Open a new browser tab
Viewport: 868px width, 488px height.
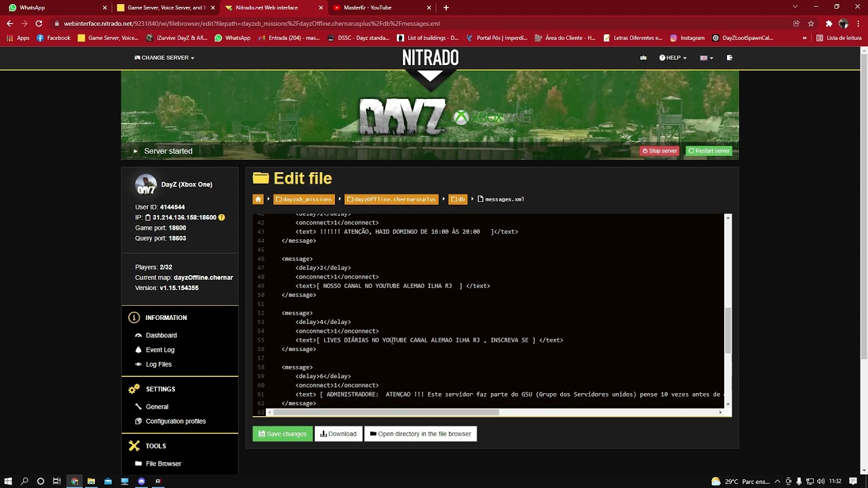tap(446, 7)
